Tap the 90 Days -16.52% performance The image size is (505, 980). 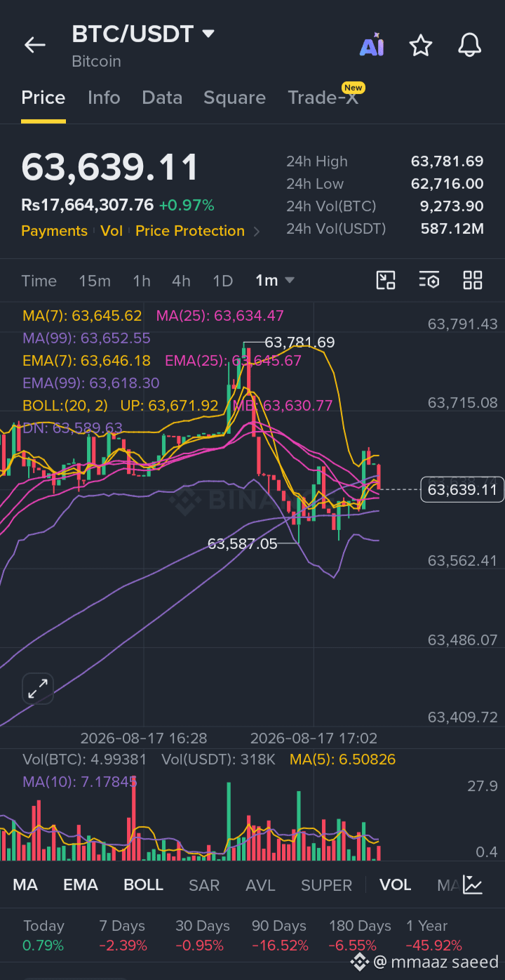click(280, 936)
